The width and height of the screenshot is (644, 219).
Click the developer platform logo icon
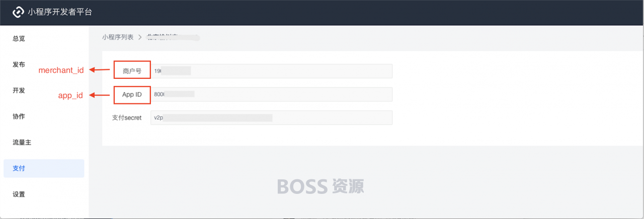point(19,12)
